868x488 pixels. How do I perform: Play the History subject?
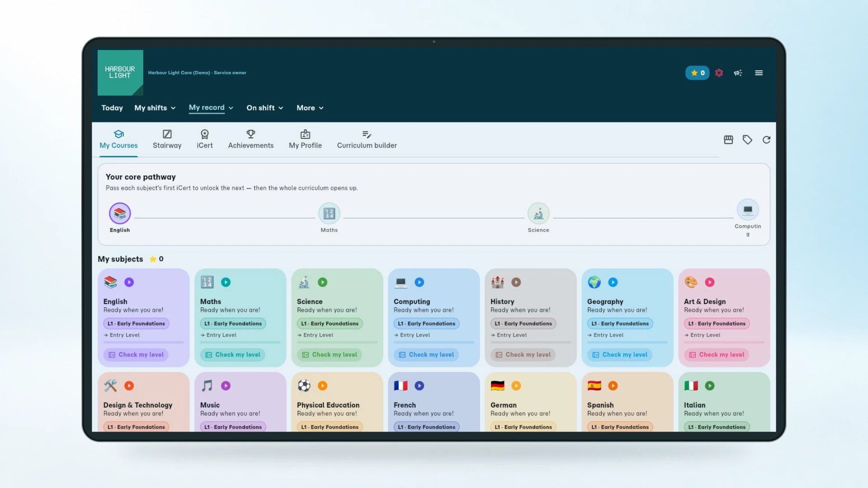click(x=516, y=282)
